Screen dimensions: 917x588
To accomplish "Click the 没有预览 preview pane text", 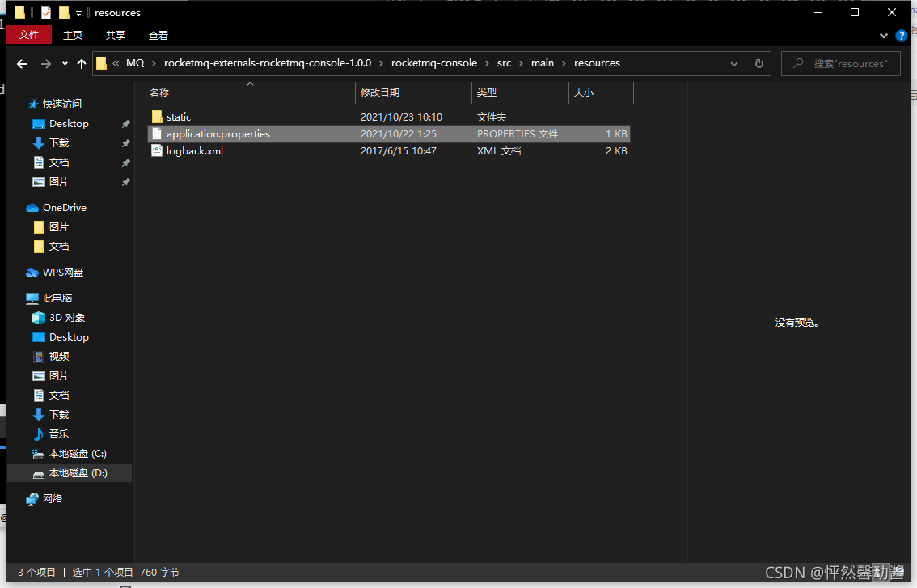I will pos(797,323).
